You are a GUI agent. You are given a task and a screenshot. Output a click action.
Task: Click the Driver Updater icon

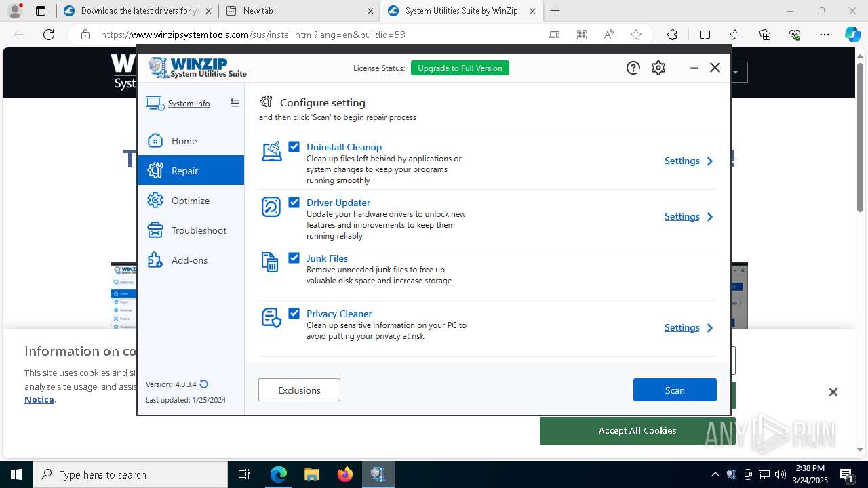(271, 207)
